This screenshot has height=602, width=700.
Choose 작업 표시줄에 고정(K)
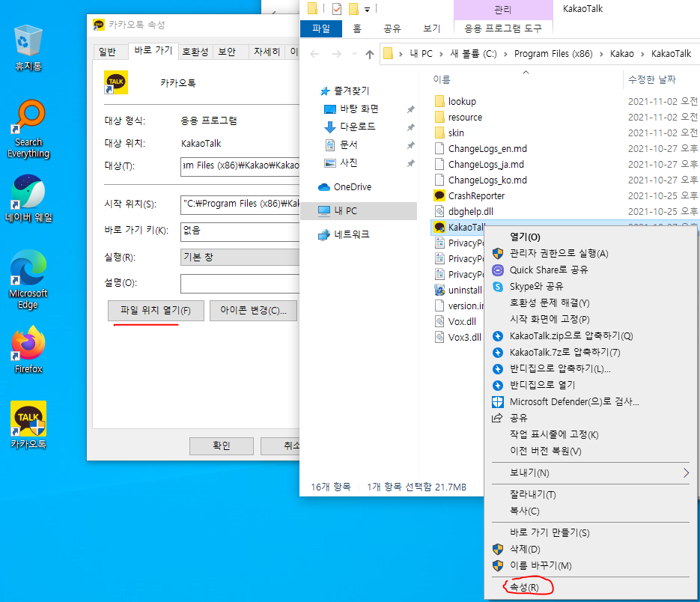(x=591, y=434)
